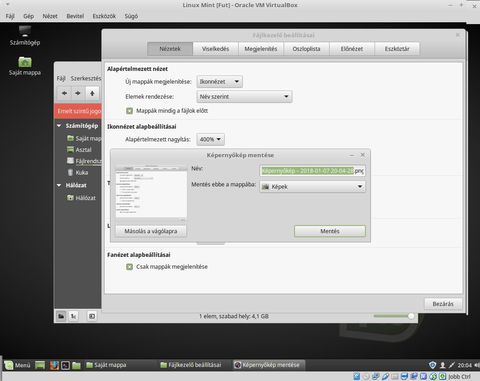
Task: Toggle Mappák mindig a fájlok előtt checkbox
Action: tap(130, 111)
